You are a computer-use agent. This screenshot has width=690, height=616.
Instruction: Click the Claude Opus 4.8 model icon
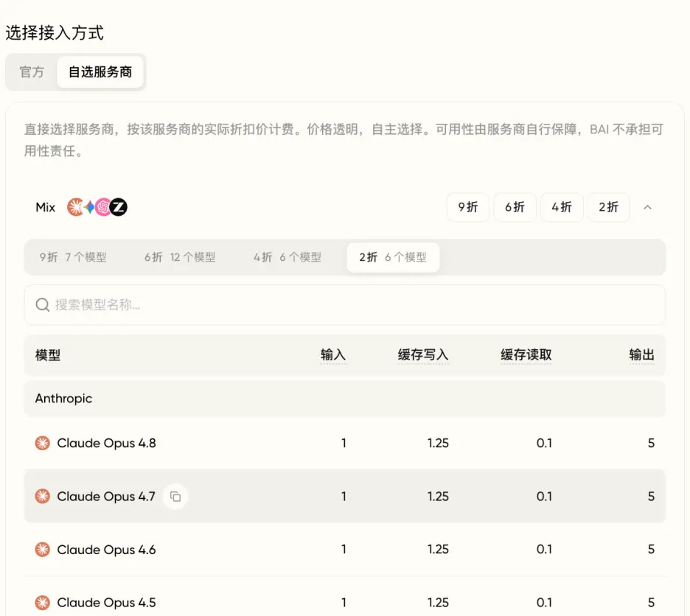[x=43, y=443]
